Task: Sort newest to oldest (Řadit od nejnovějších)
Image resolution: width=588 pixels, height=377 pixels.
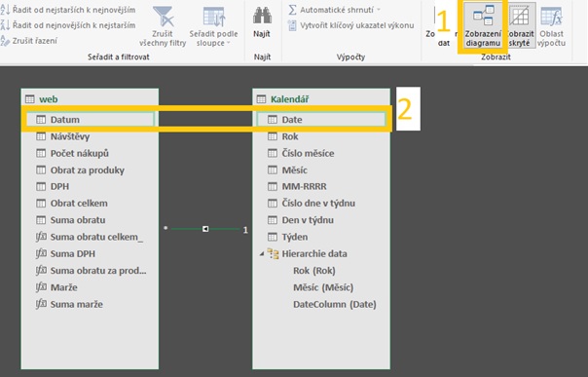Action: point(68,25)
